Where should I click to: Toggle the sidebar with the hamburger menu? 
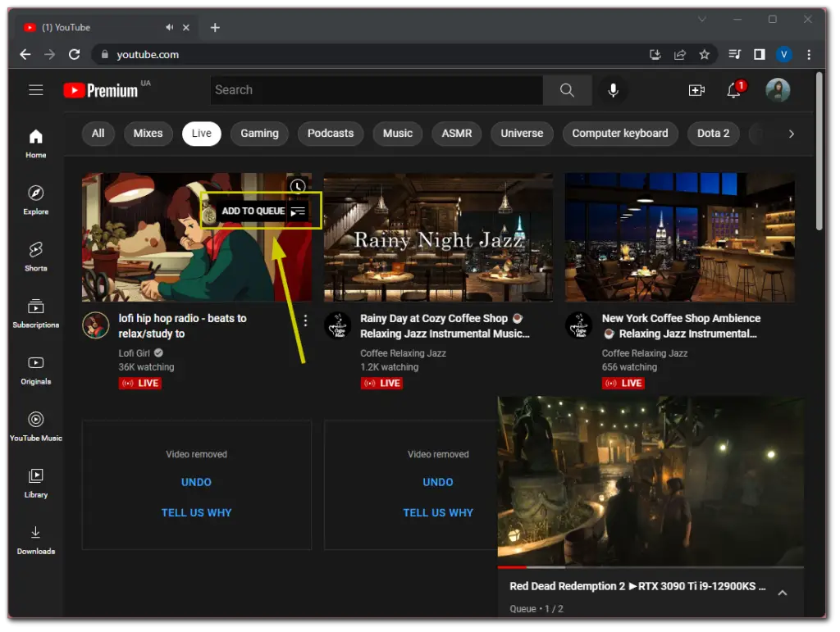[34, 90]
